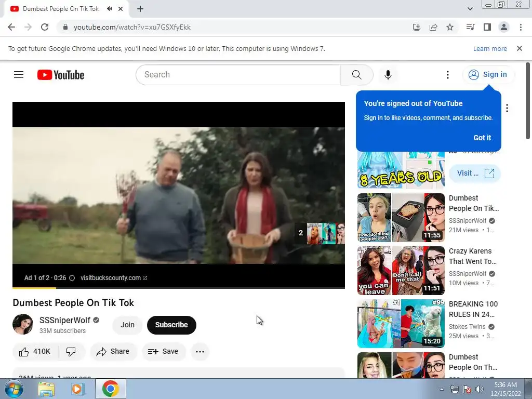The width and height of the screenshot is (532, 399).
Task: Like the video with thumbs-up
Action: click(x=35, y=352)
